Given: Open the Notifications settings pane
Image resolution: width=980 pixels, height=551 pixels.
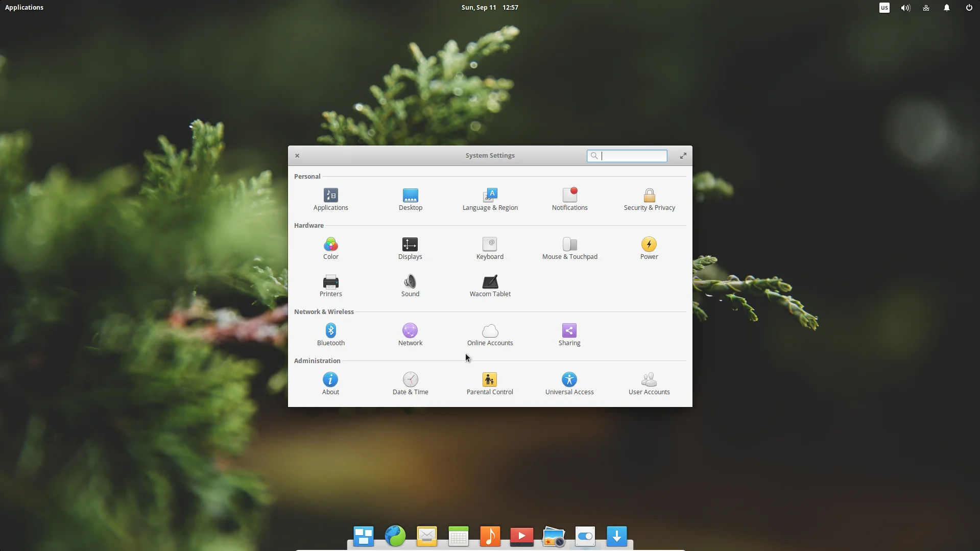Looking at the screenshot, I should pos(569,200).
